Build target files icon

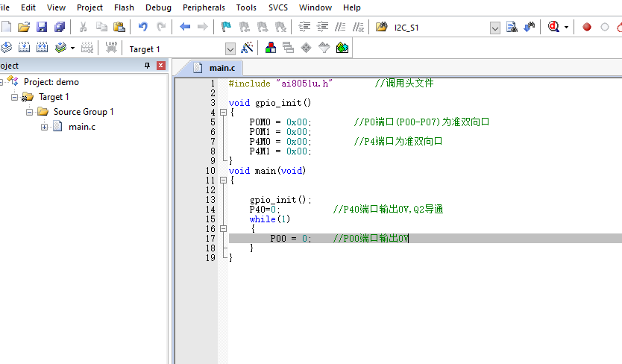[24, 48]
